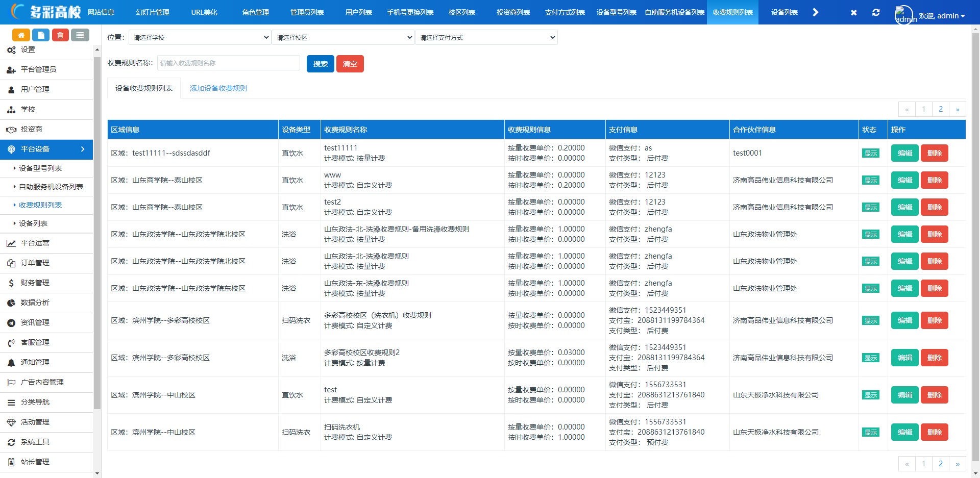This screenshot has height=478, width=980.
Task: Toggle 显示 status for the 扫码洗衣机 rule
Action: (871, 432)
